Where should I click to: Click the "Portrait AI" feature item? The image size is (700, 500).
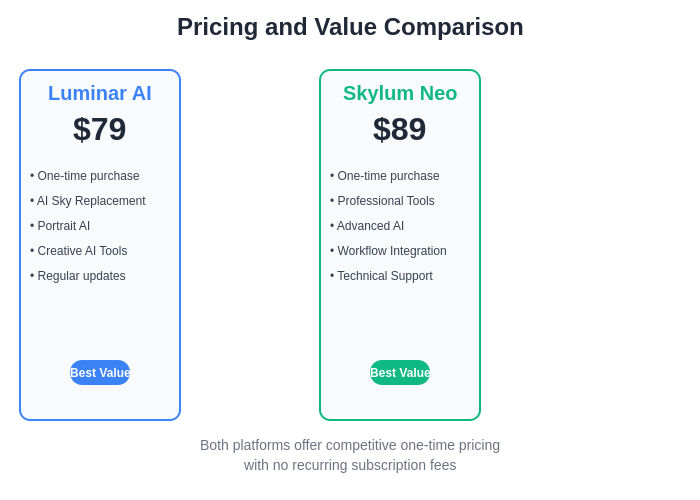click(x=60, y=226)
